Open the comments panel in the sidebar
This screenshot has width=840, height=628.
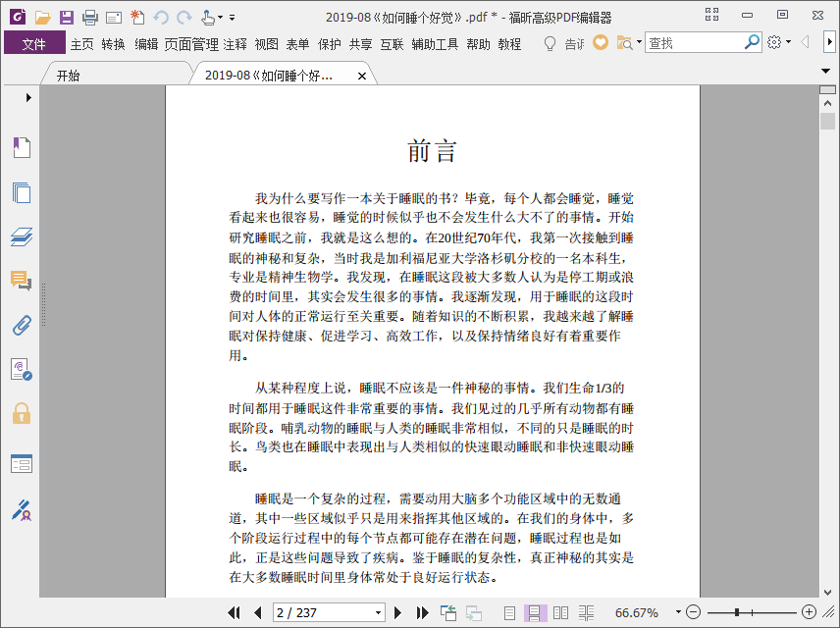[22, 281]
